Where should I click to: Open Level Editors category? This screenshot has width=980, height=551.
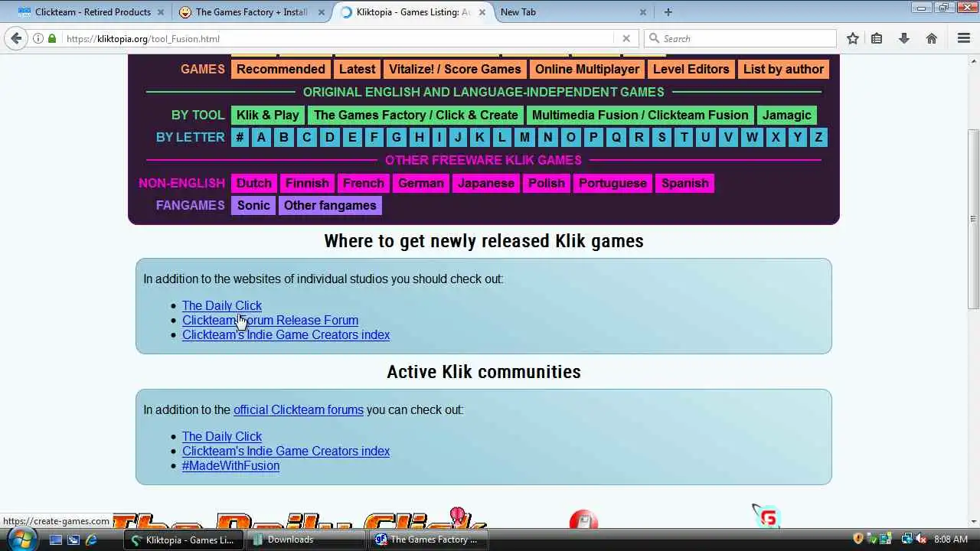pos(691,69)
